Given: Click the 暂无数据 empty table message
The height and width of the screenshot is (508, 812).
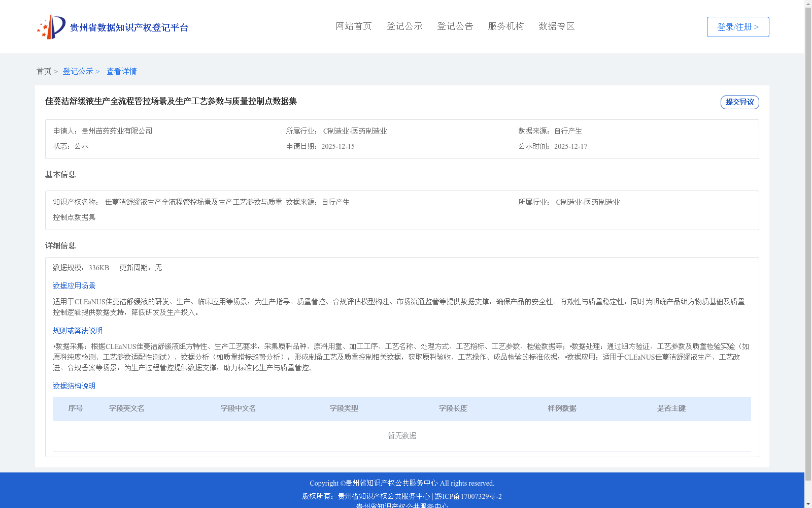Looking at the screenshot, I should 402,436.
